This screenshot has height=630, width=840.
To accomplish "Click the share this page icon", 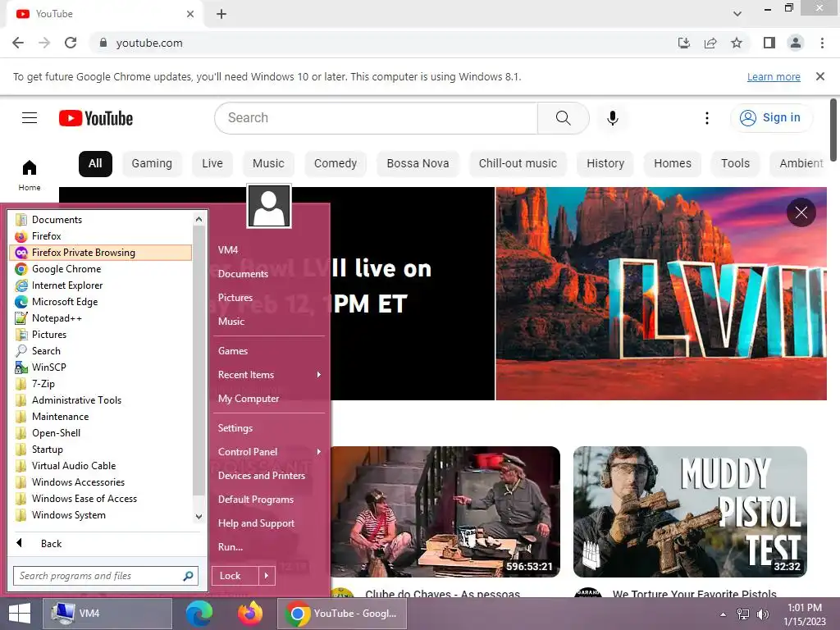I will click(710, 43).
